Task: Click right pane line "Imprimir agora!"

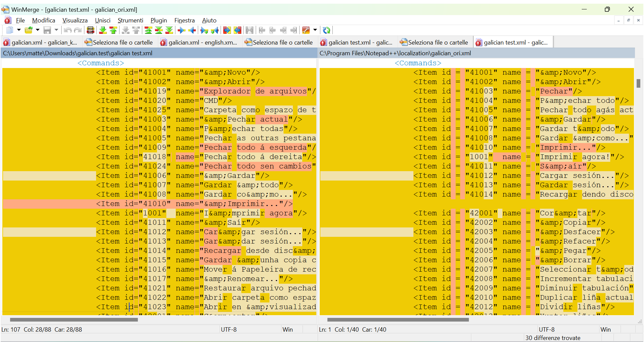Action: coord(477,157)
